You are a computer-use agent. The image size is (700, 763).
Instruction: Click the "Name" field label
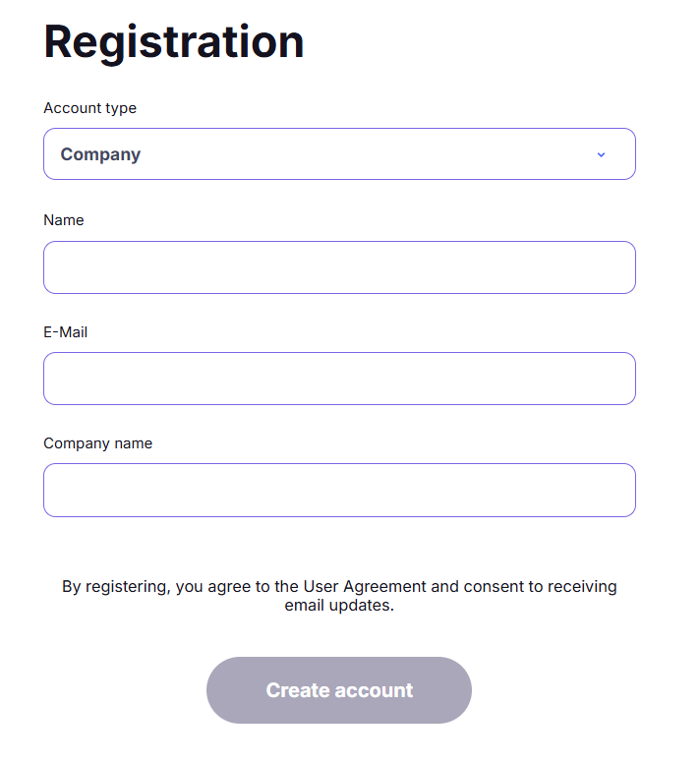[x=64, y=220]
